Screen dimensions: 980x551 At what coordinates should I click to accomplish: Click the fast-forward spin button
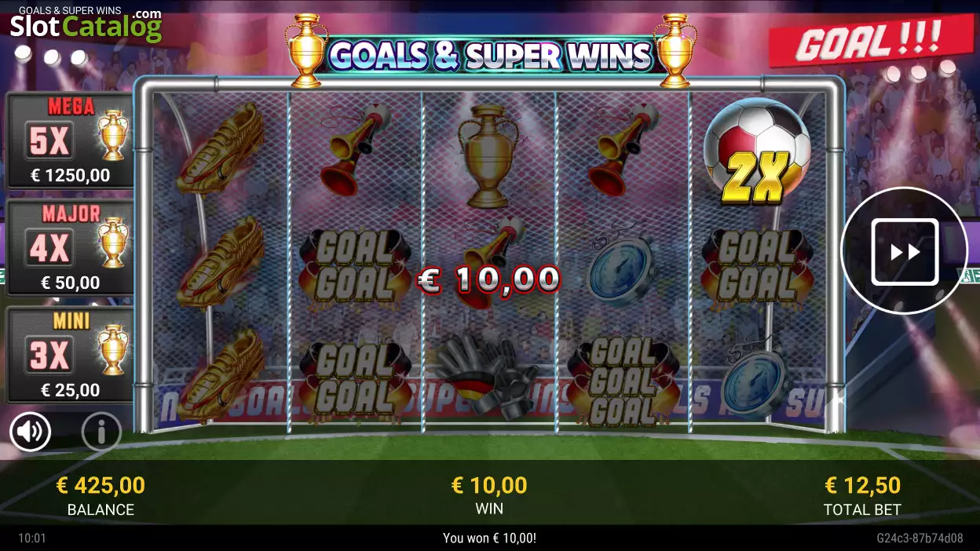pos(905,251)
